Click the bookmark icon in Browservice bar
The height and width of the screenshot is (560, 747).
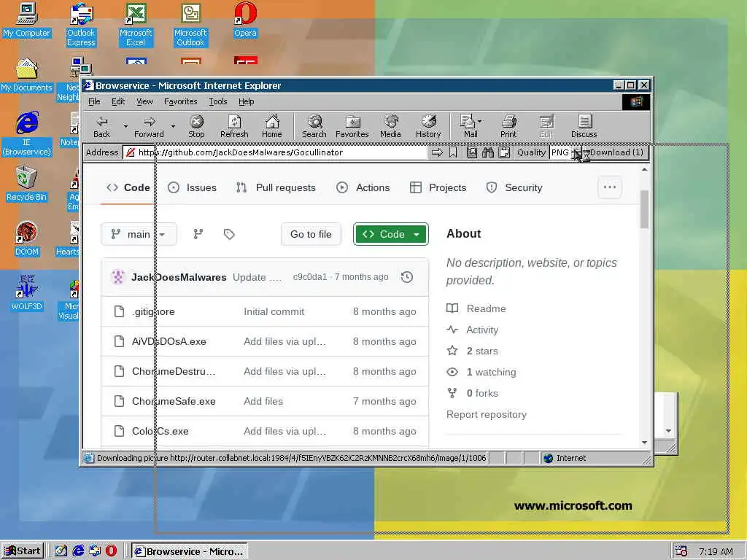coord(453,152)
